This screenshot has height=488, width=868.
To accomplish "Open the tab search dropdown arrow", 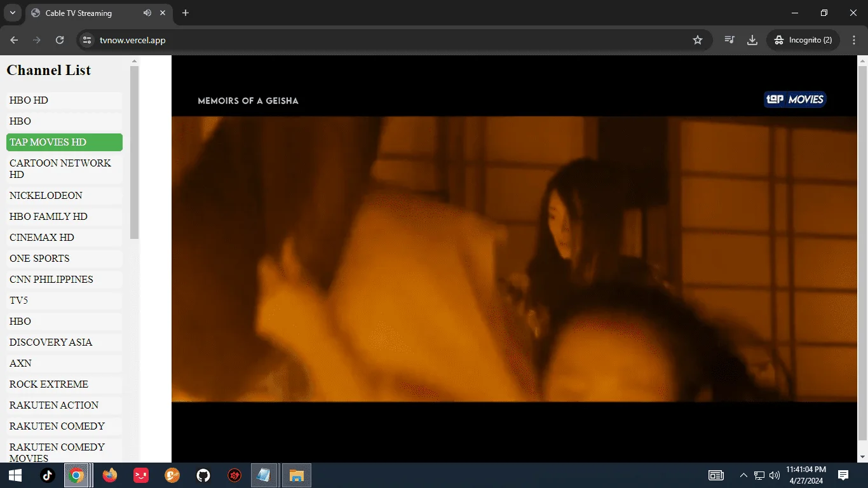I will 12,13.
